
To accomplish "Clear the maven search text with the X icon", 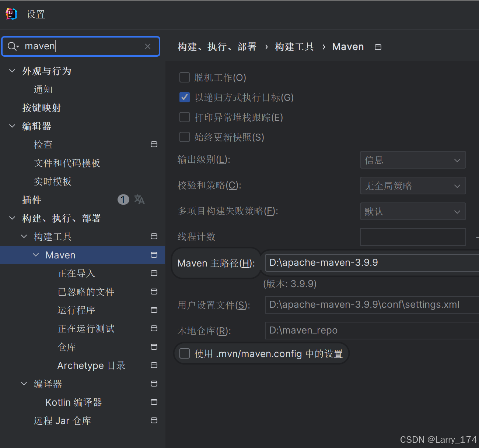I will 148,46.
